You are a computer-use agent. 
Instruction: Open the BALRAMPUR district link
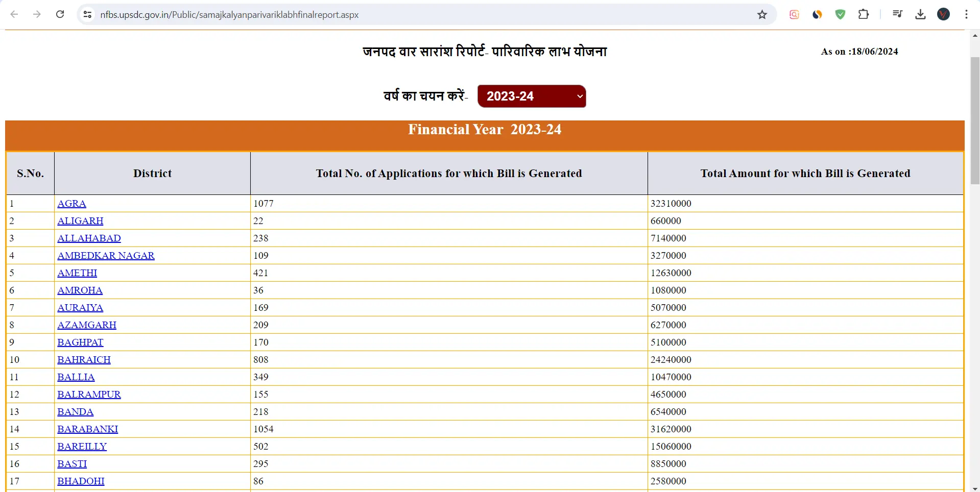pos(89,394)
